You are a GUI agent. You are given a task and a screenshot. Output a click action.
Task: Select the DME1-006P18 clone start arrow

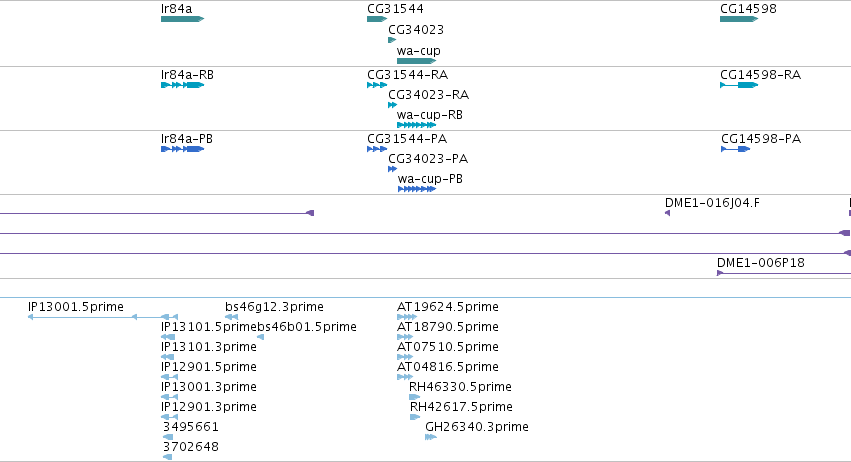pyautogui.click(x=720, y=273)
